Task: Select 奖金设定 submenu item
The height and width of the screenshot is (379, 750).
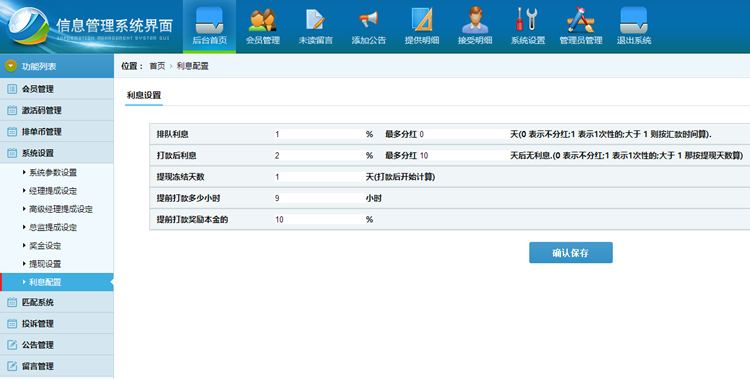Action: pyautogui.click(x=45, y=245)
